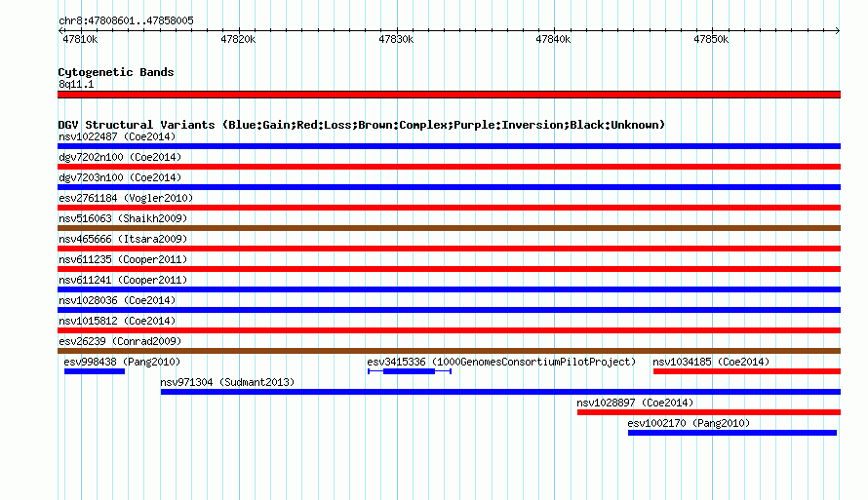Click the red nsv465666 loss bar

(x=449, y=249)
